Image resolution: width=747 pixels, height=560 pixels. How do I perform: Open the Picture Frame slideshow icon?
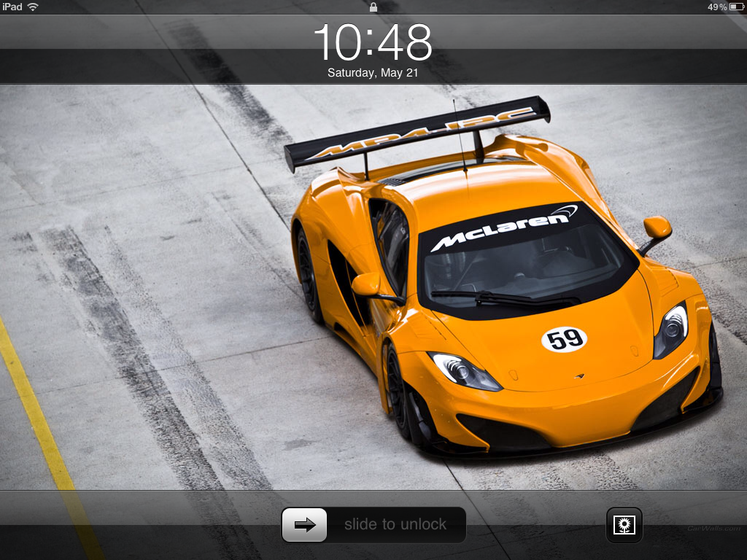pyautogui.click(x=624, y=525)
